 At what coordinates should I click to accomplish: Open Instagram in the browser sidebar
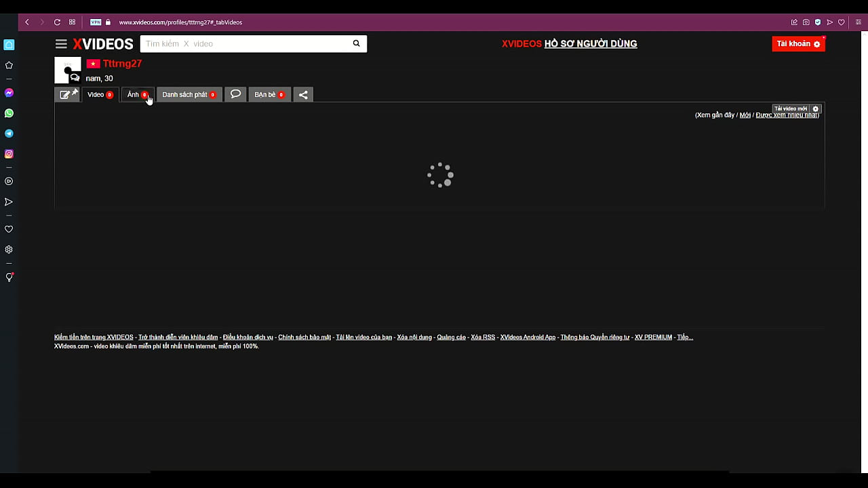[9, 154]
